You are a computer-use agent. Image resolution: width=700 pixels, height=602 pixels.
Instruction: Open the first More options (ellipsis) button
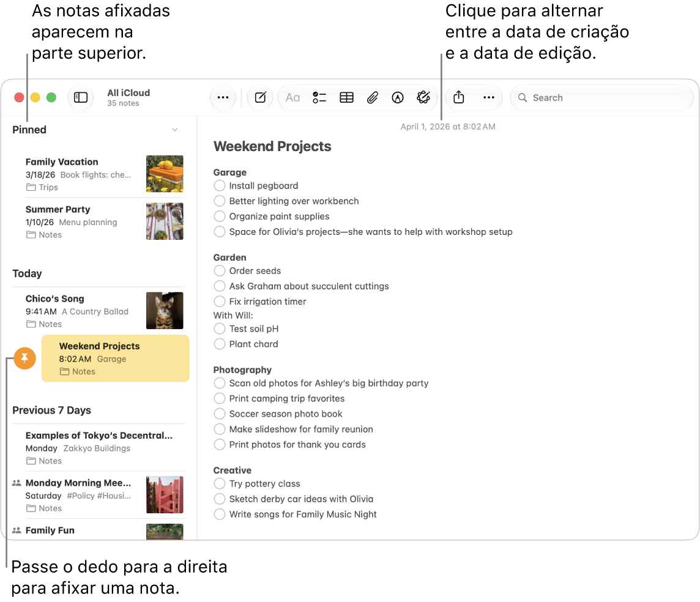(x=223, y=97)
